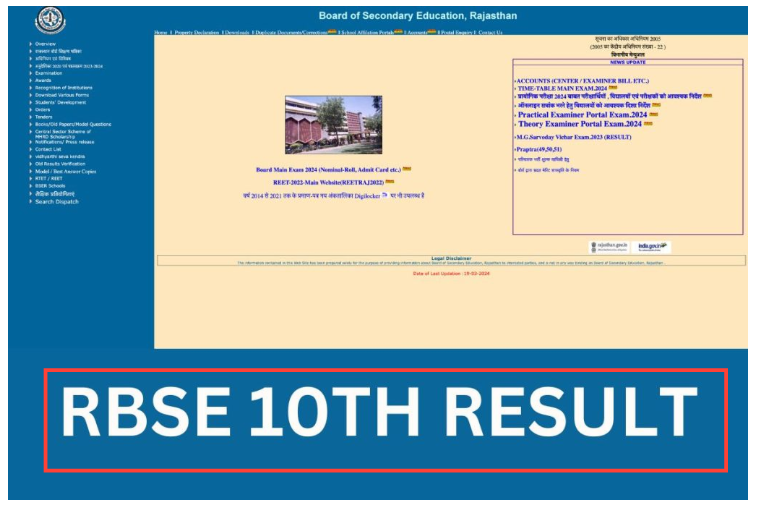Open M.G.Sarvoday Vichar Exam.2023 (RESULT) link

click(574, 137)
